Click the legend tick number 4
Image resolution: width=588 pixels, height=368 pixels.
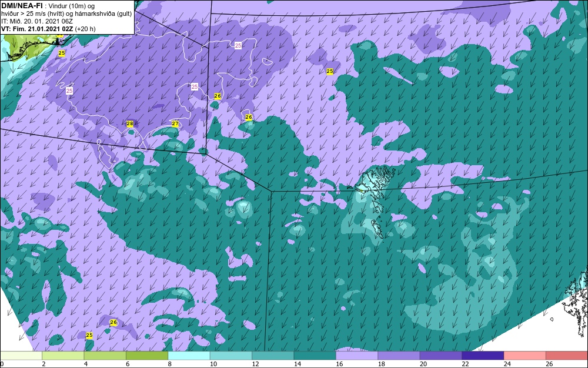pyautogui.click(x=86, y=364)
